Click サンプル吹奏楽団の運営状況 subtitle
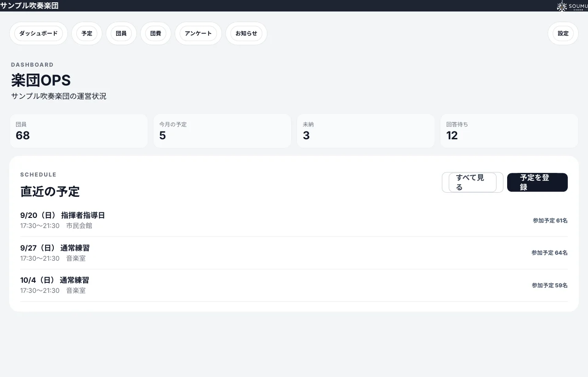Viewport: 588px width, 377px height. 59,96
